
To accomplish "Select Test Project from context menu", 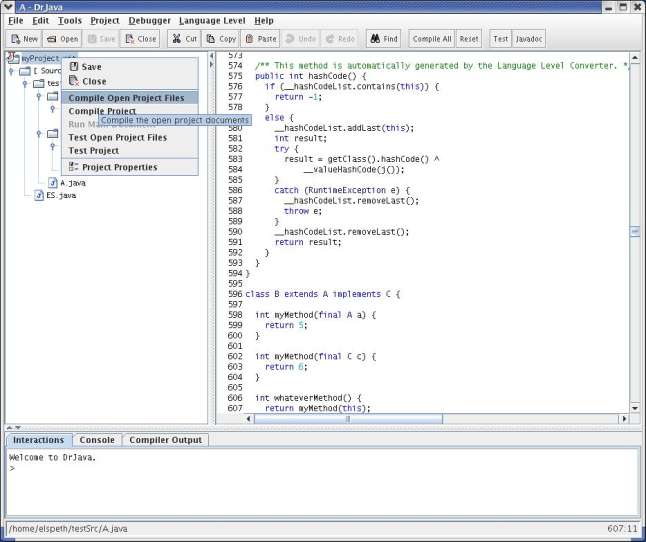I will coord(93,151).
